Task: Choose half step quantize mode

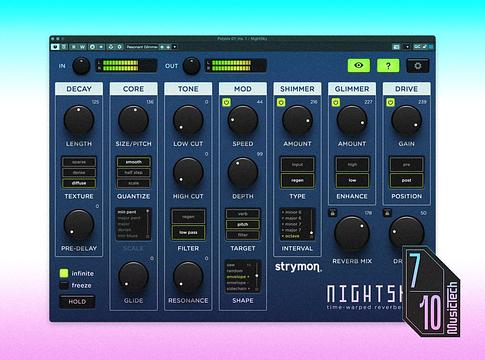Action: (x=134, y=173)
